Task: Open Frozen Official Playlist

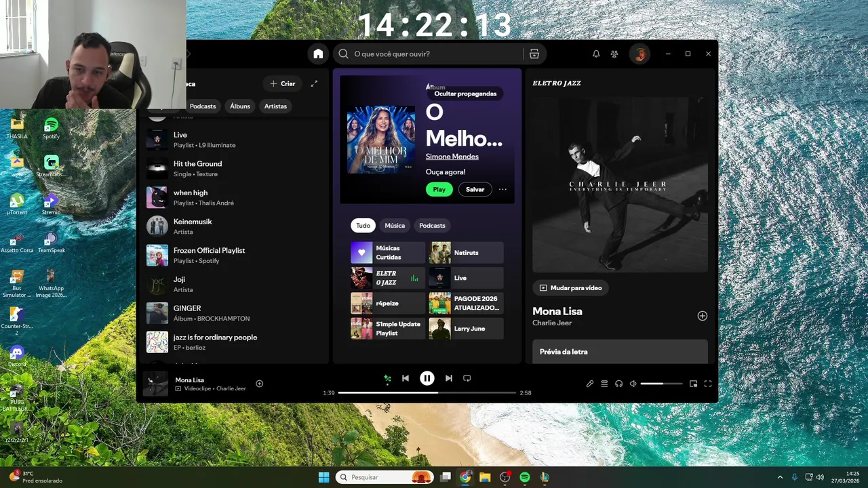Action: 234,256
